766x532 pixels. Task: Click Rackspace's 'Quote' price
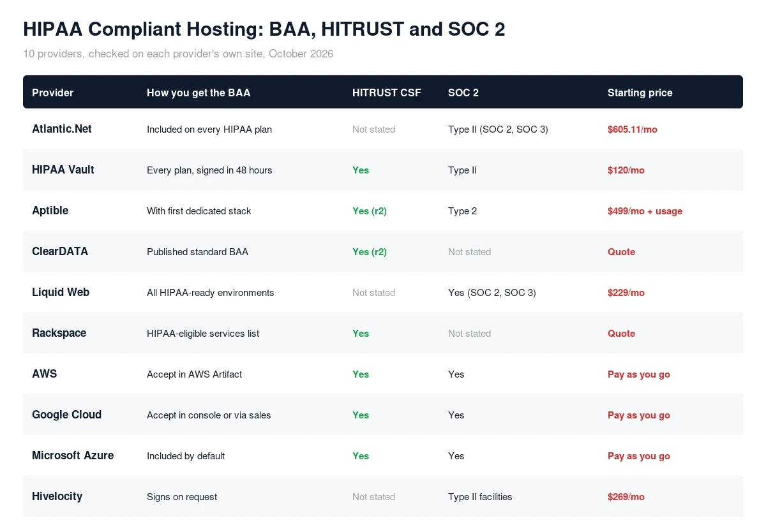622,334
